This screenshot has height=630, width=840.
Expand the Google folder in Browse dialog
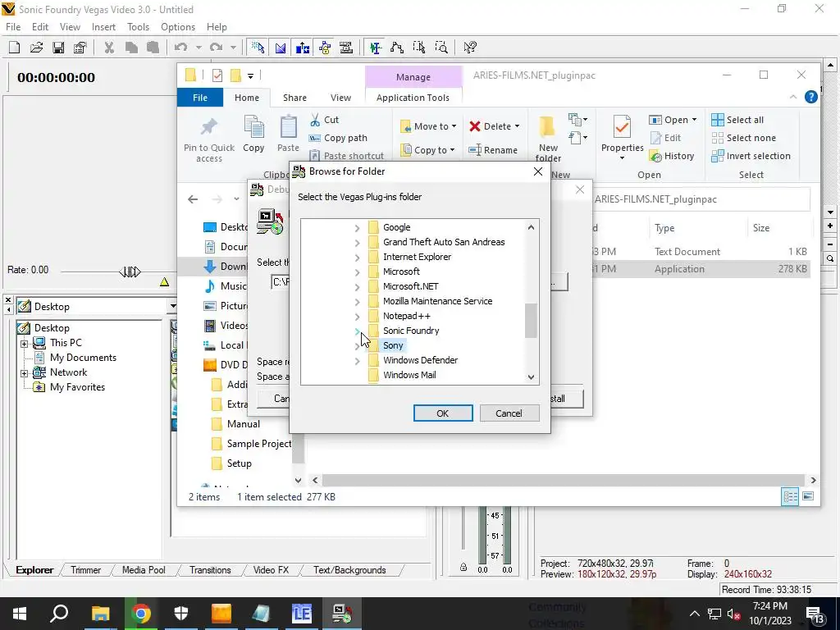point(358,228)
